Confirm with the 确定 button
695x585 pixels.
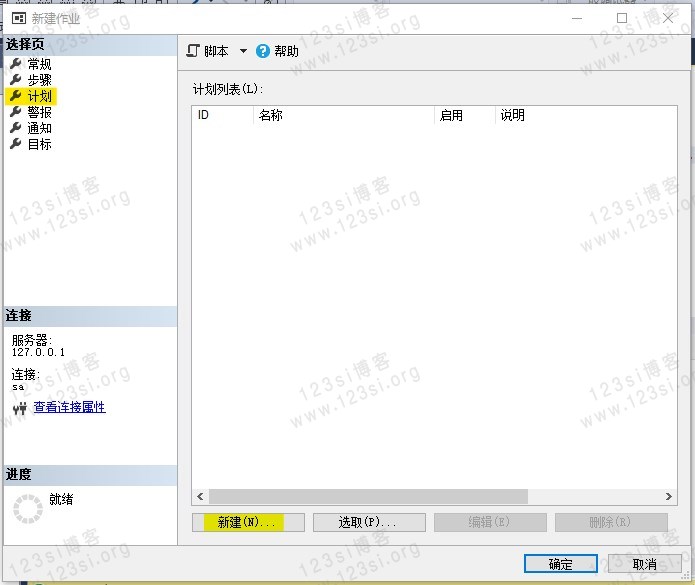pyautogui.click(x=561, y=564)
